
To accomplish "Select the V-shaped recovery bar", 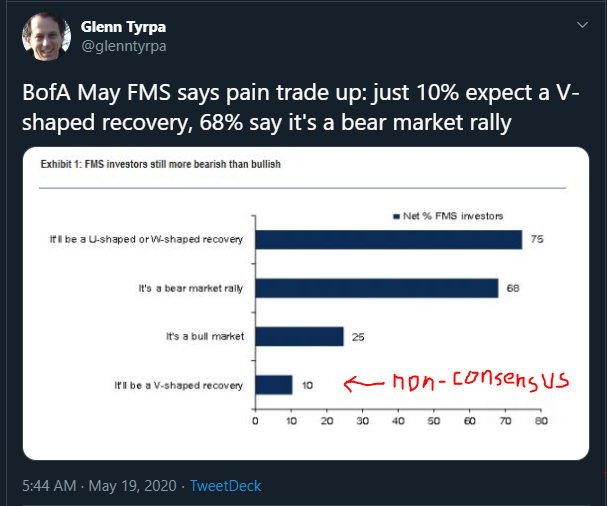I will [274, 385].
